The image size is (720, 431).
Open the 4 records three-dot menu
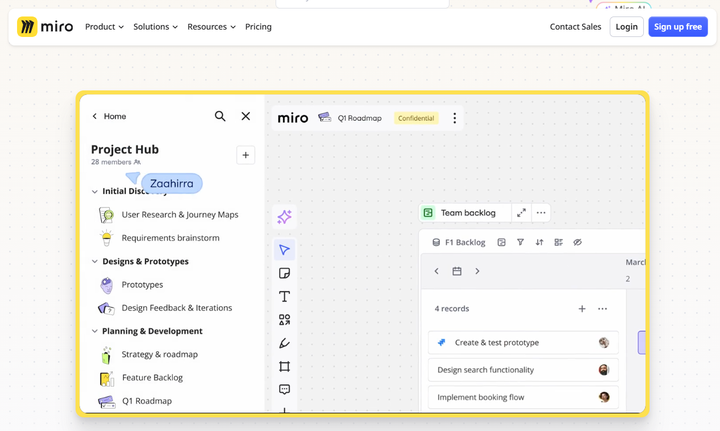(602, 309)
